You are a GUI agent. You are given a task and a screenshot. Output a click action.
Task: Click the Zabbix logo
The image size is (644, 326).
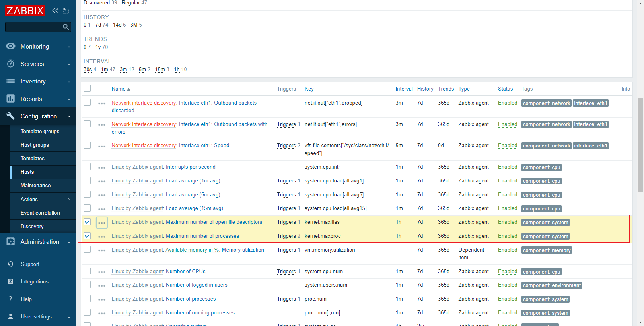[25, 10]
